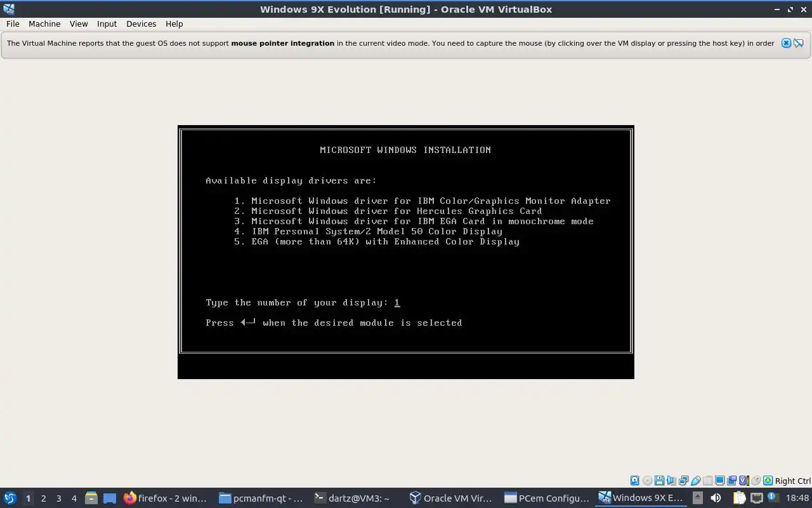The image size is (812, 508).
Task: Click the IBM Personal System/2 Model 50 line
Action: tap(368, 231)
